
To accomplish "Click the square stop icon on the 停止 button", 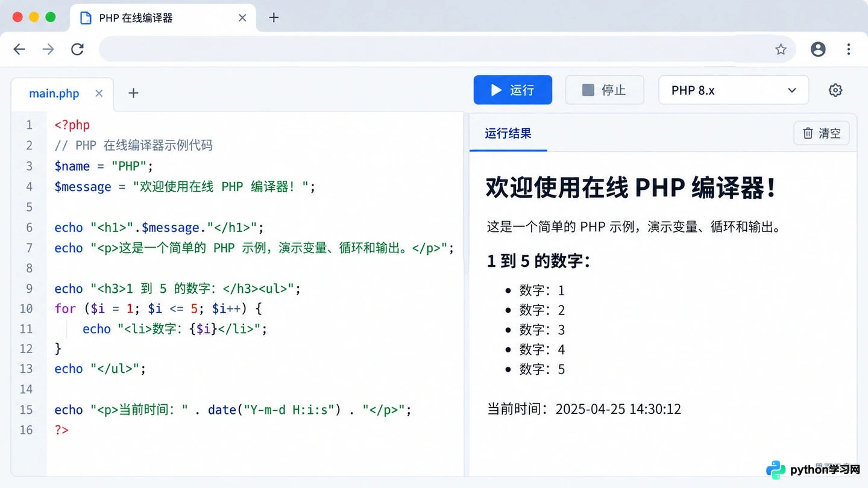I will click(588, 90).
